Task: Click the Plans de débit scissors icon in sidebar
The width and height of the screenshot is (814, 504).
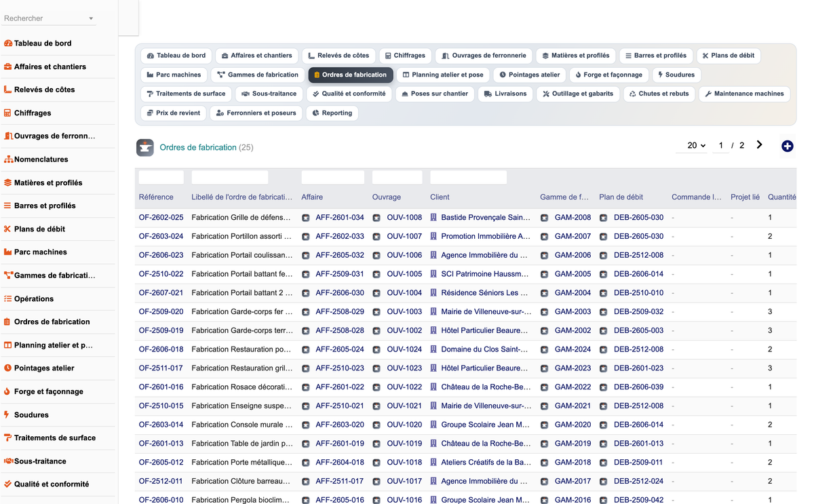Action: (8, 229)
